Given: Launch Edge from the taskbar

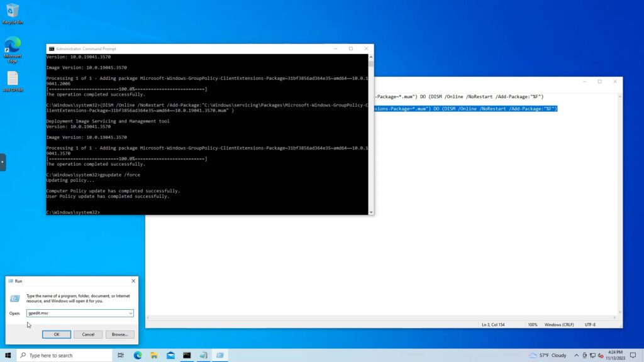Looking at the screenshot, I should point(138,355).
